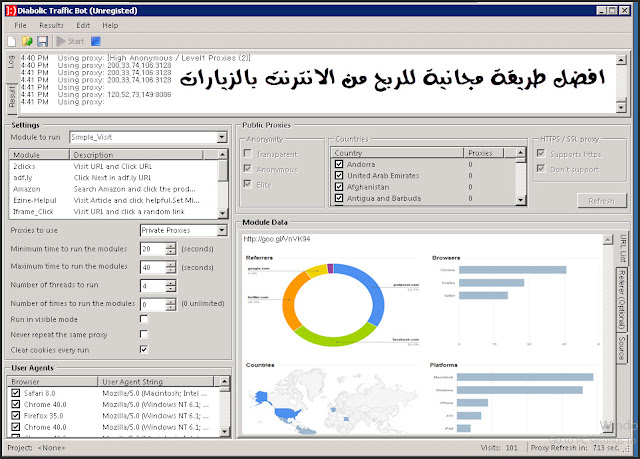Expand the Proxies to use dropdown

[x=222, y=230]
